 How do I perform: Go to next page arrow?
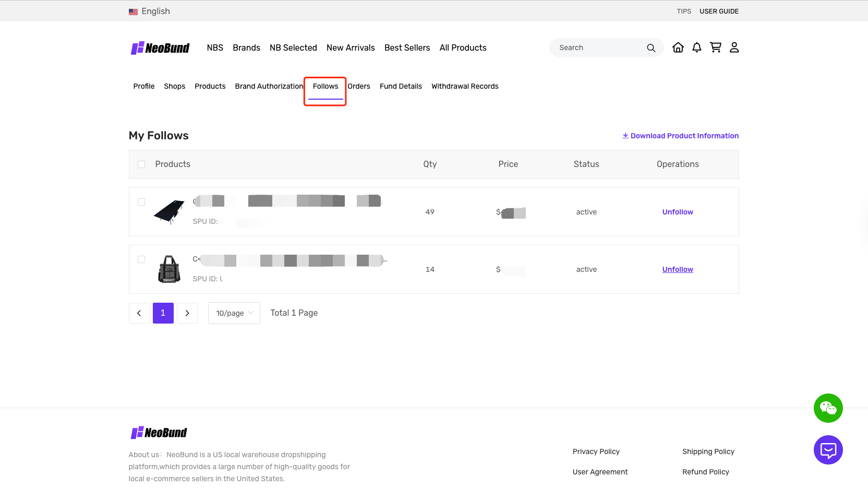pos(187,313)
